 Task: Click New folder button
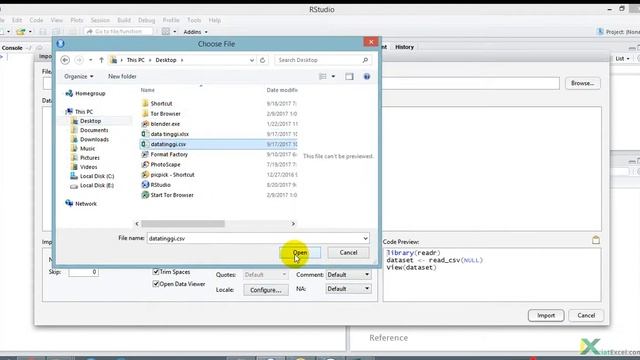(x=122, y=76)
